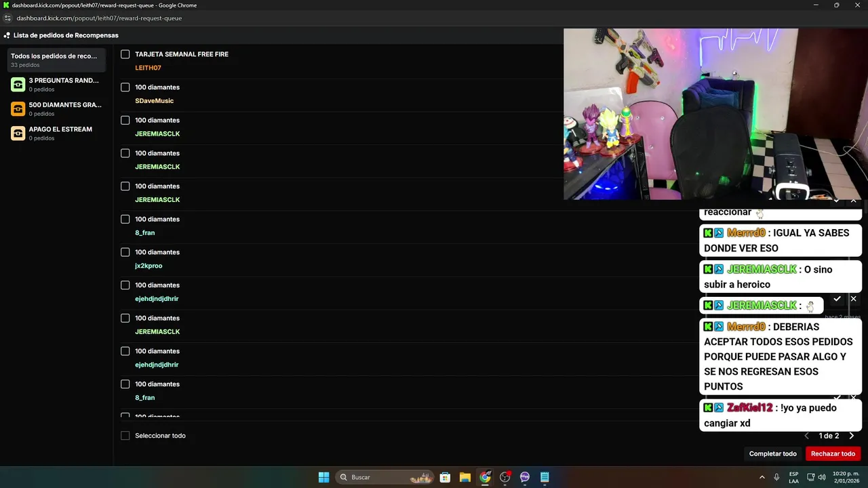Click JEREMIASCLK's O sino subir a heroico message
The height and width of the screenshot is (488, 868).
pyautogui.click(x=781, y=277)
